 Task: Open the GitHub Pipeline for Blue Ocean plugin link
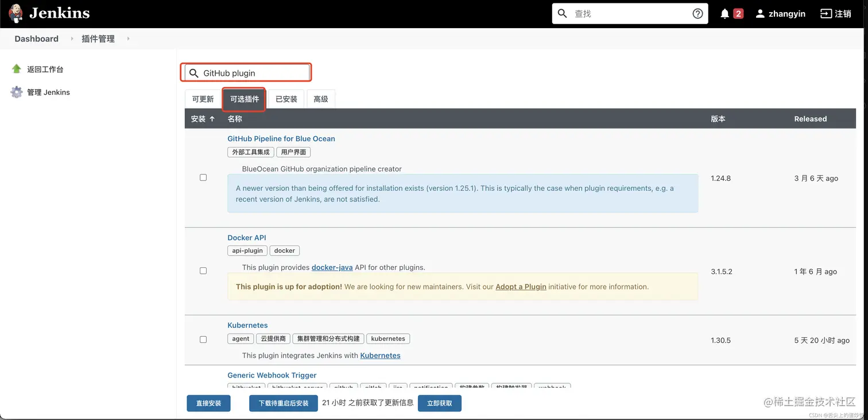click(x=281, y=138)
